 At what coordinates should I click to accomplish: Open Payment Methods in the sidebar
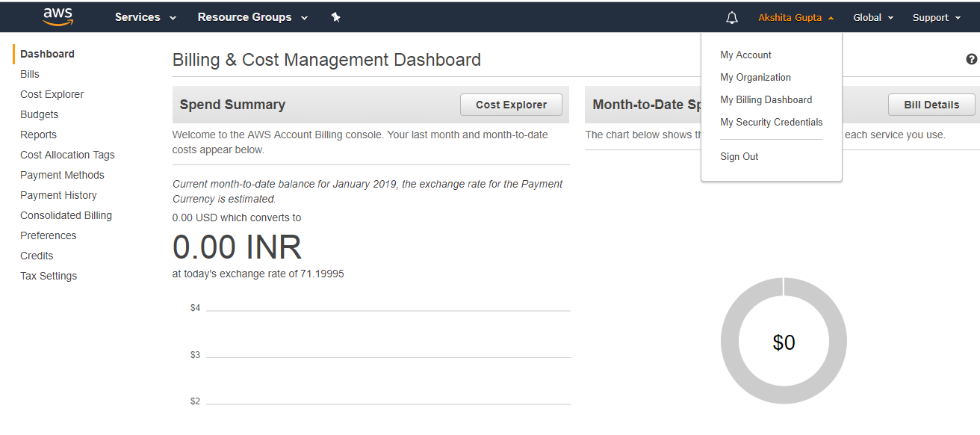62,175
